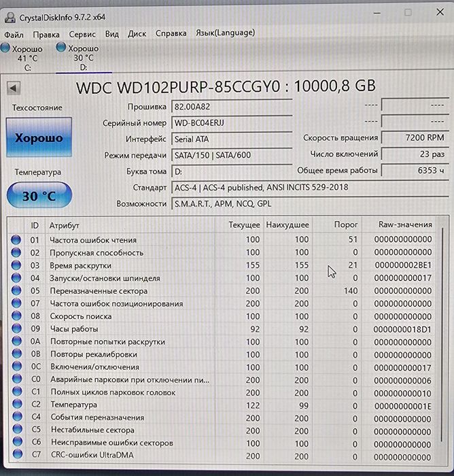Select the Часы работы attribute text

coord(74,329)
